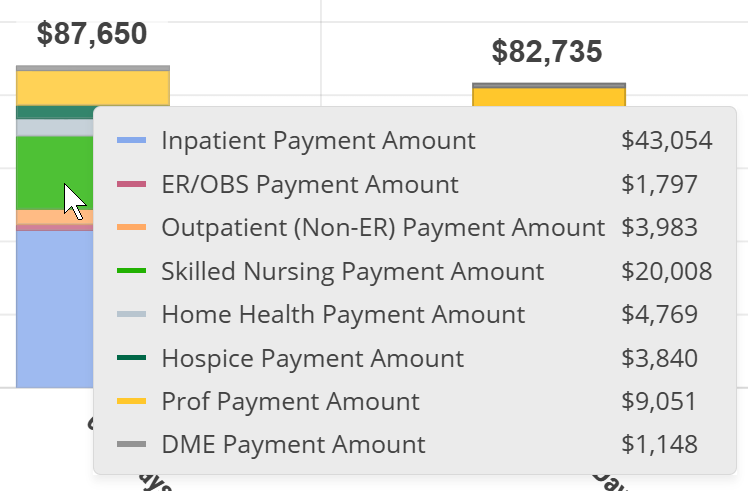The image size is (748, 491).
Task: Click the yellow segment of the left bar
Action: point(92,87)
